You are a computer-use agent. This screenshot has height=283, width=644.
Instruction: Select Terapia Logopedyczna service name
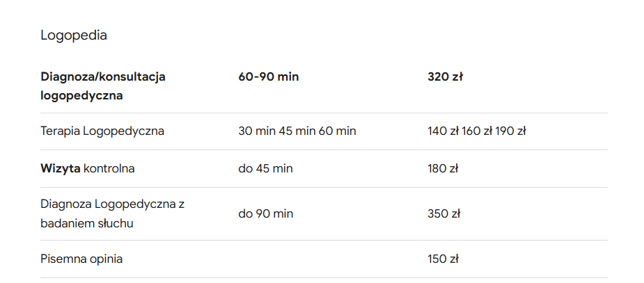(x=102, y=131)
